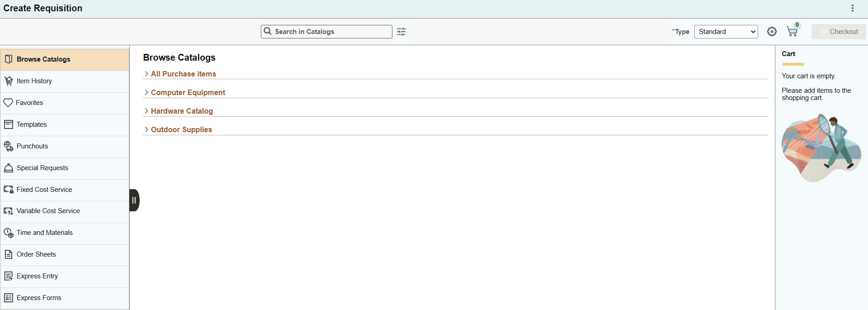Open Punchouts in sidebar
868x310 pixels.
point(65,147)
